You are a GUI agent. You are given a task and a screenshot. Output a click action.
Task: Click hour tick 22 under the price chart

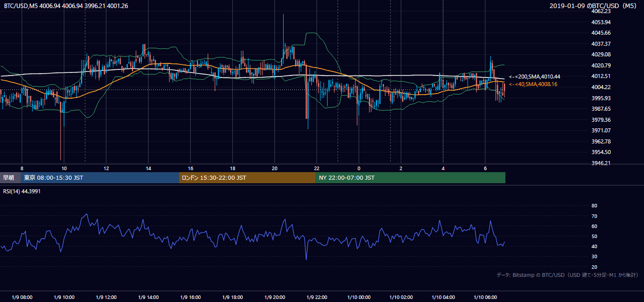[316, 168]
